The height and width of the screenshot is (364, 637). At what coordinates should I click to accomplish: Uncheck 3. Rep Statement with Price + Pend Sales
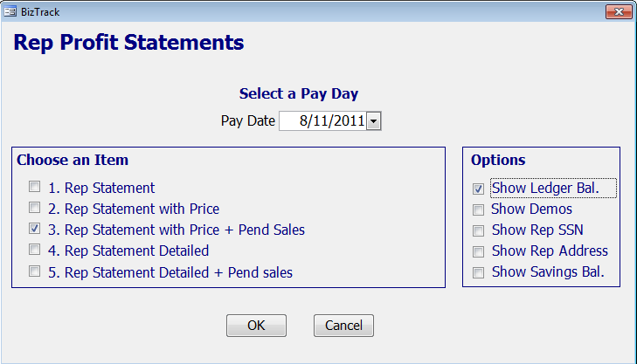[x=35, y=229]
